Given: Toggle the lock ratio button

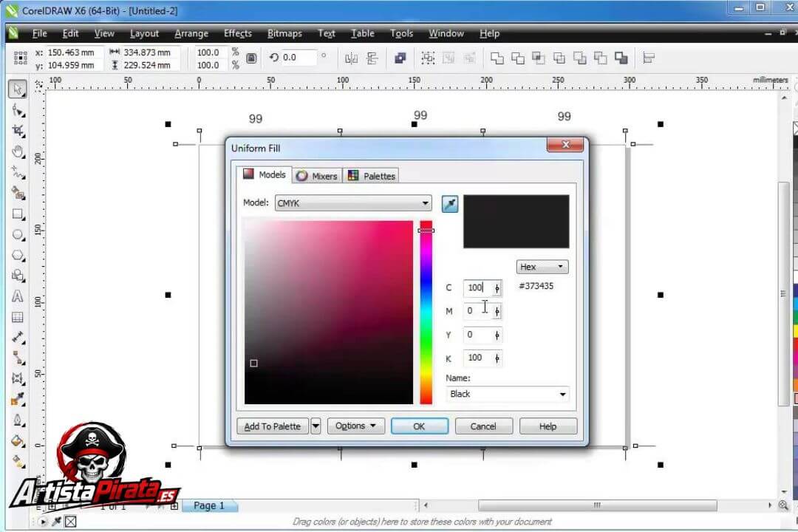Looking at the screenshot, I should tap(251, 58).
